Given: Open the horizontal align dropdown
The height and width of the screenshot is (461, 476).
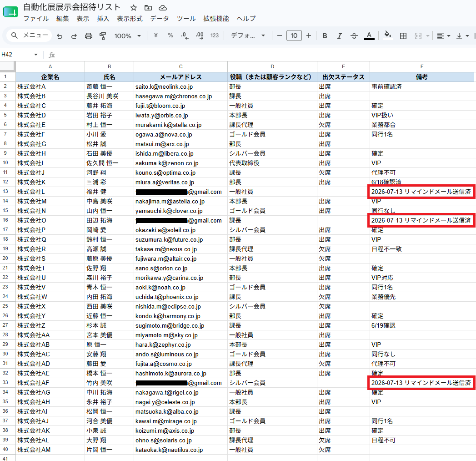Looking at the screenshot, I should pos(443,36).
